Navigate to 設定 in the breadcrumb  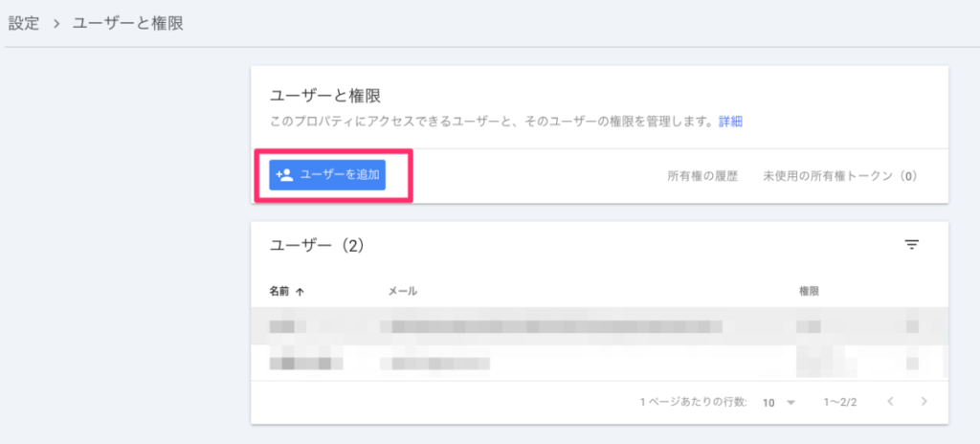click(24, 23)
